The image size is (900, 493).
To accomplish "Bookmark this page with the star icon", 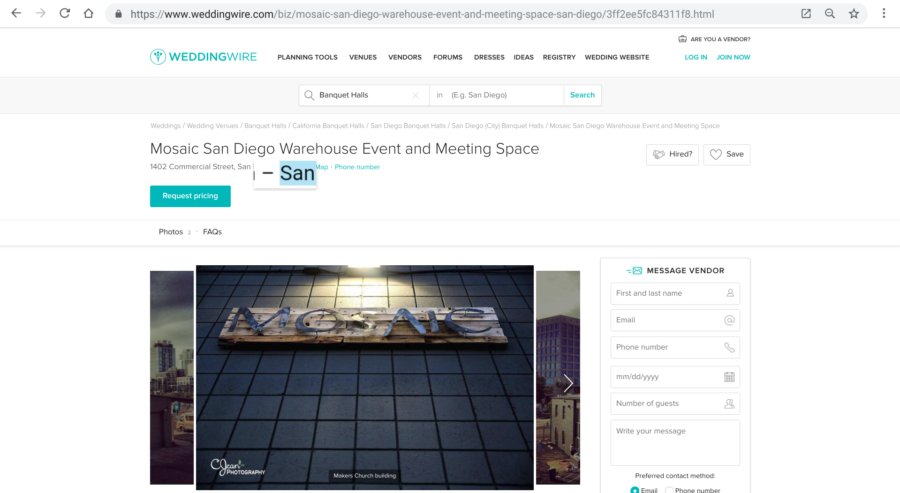I will pyautogui.click(x=854, y=13).
